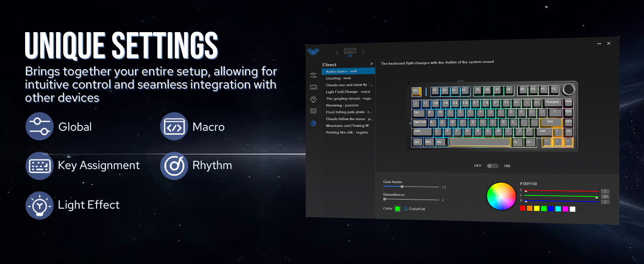The image size is (644, 264).
Task: Click the left arrow to switch devices
Action: pyautogui.click(x=337, y=52)
